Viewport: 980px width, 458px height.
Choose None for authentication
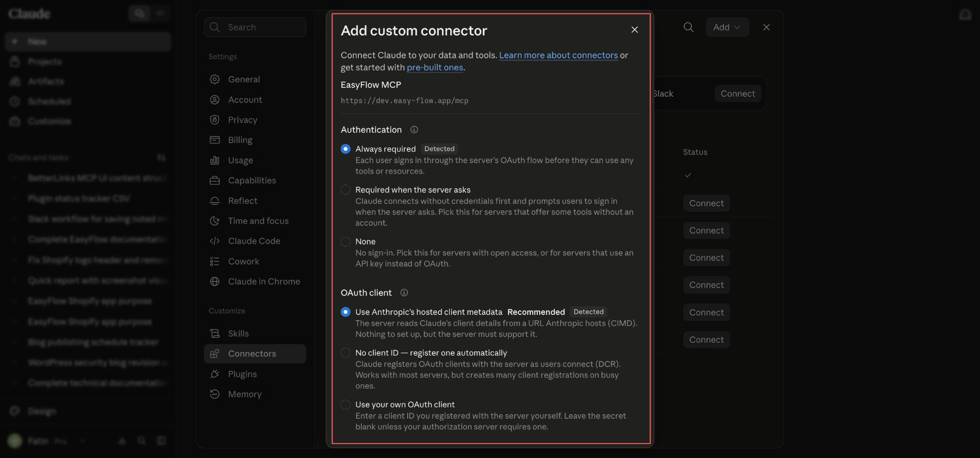click(345, 242)
